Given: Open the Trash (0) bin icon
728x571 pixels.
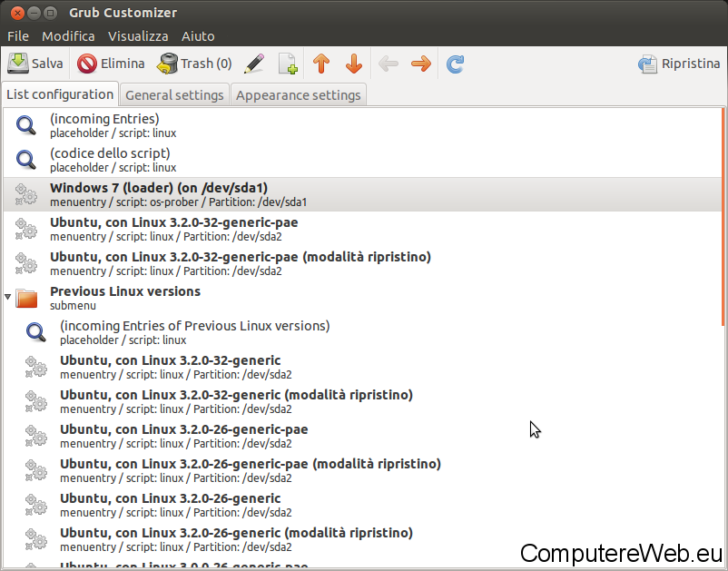Looking at the screenshot, I should [167, 64].
